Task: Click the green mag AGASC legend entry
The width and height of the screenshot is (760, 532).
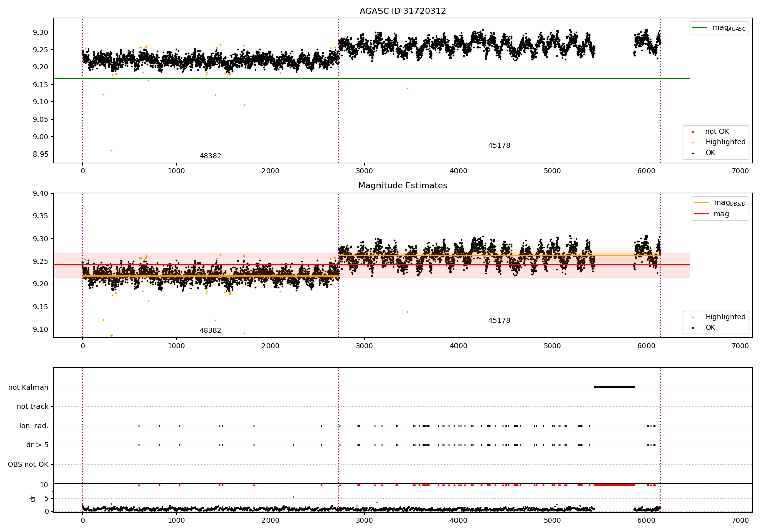Action: coord(719,28)
